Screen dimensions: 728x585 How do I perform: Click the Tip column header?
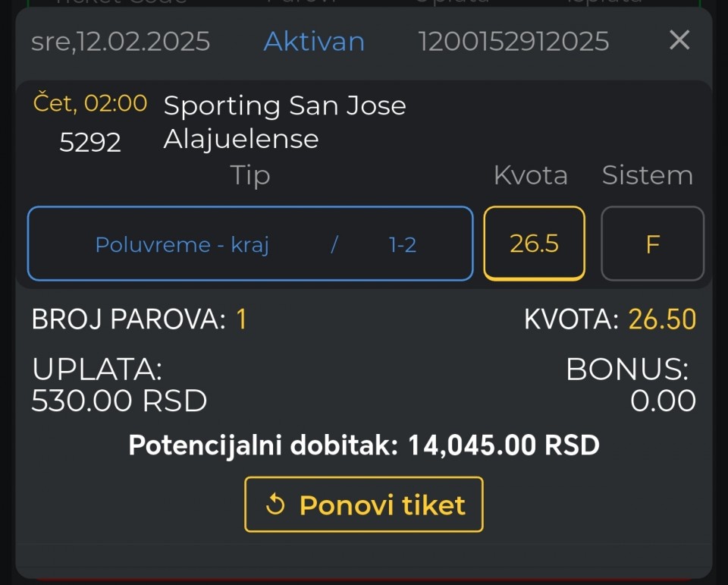(x=250, y=175)
